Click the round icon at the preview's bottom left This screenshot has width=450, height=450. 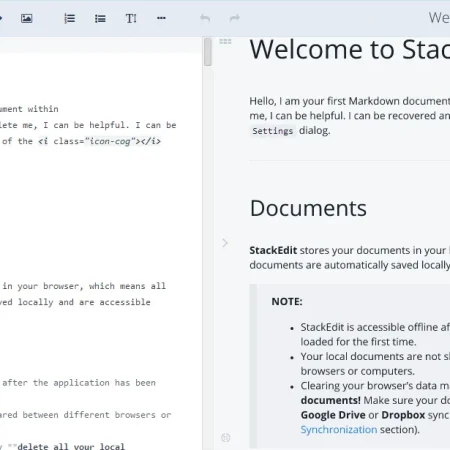coord(226,437)
